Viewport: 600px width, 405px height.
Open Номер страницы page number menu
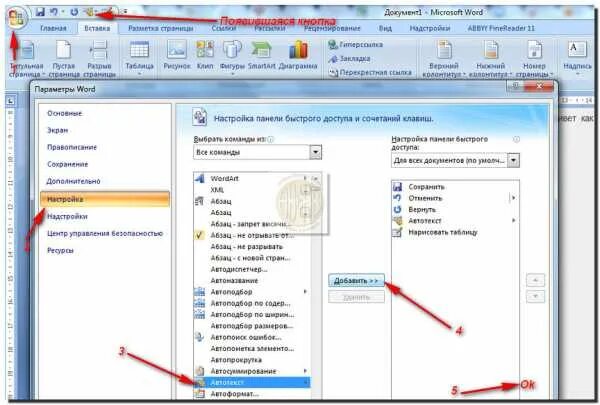[x=534, y=58]
